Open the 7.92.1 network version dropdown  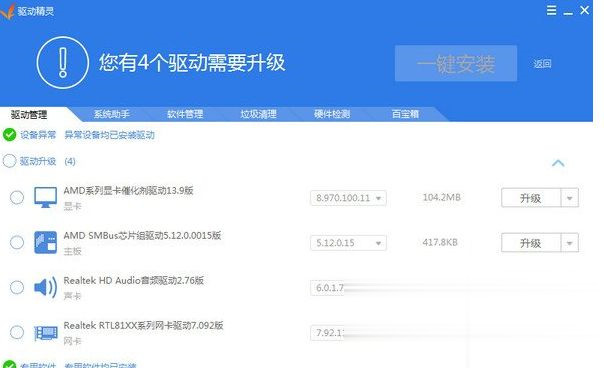[327, 333]
